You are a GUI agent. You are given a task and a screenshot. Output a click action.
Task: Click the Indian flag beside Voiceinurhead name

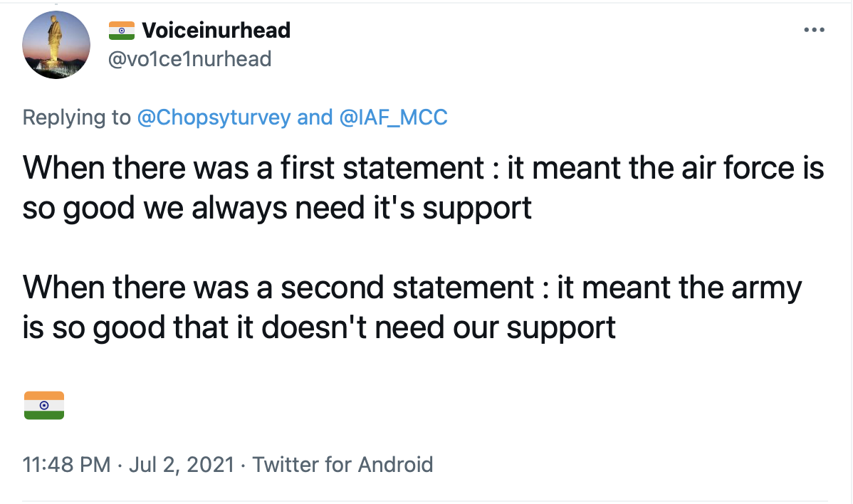122,30
